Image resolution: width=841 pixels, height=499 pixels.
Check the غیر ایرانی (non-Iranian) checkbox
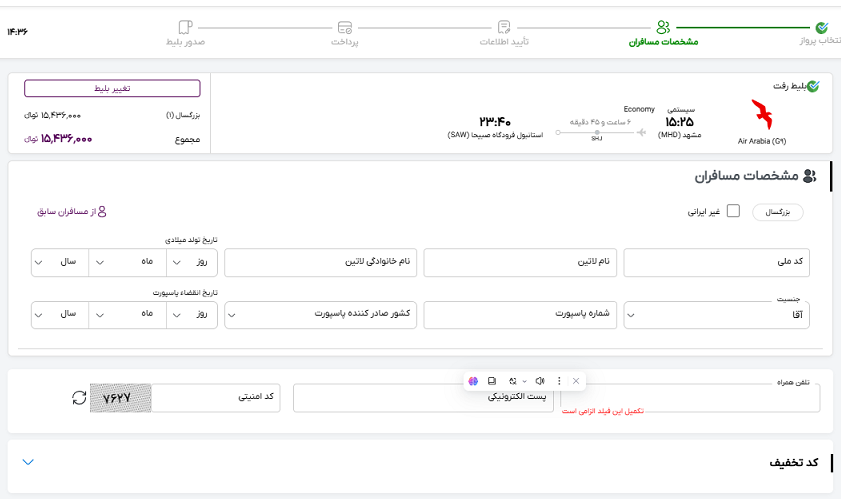click(733, 211)
